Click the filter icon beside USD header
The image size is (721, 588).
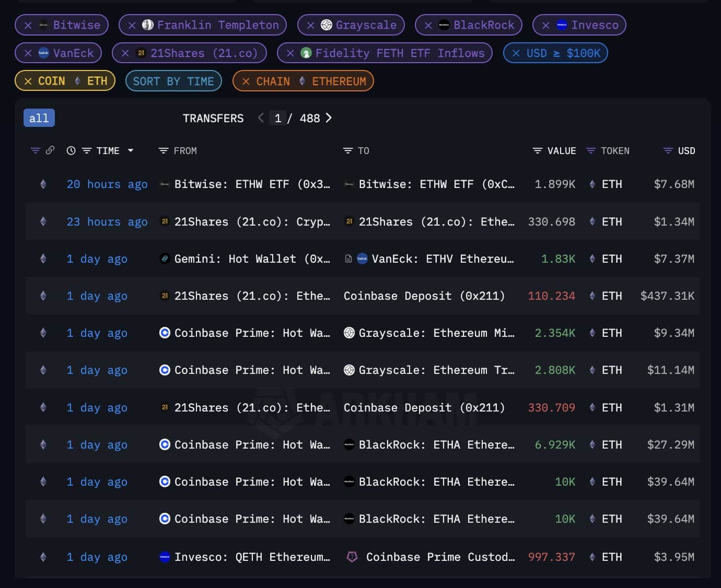coord(667,151)
